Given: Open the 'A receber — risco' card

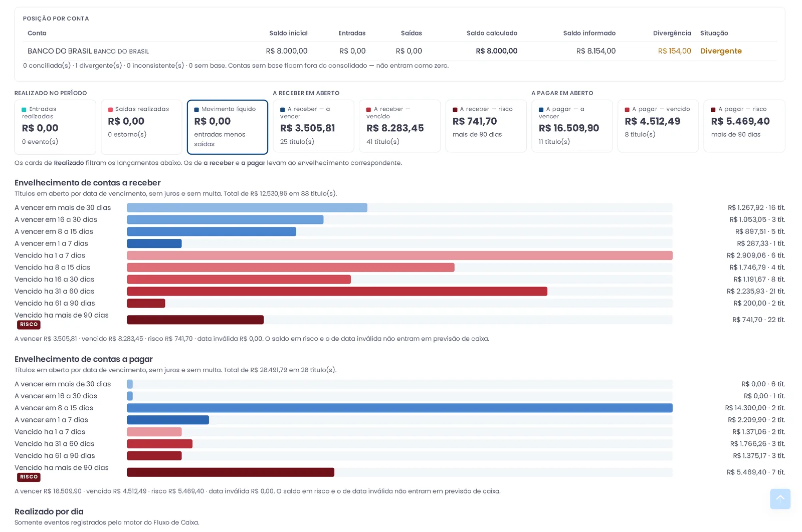Looking at the screenshot, I should [x=486, y=126].
